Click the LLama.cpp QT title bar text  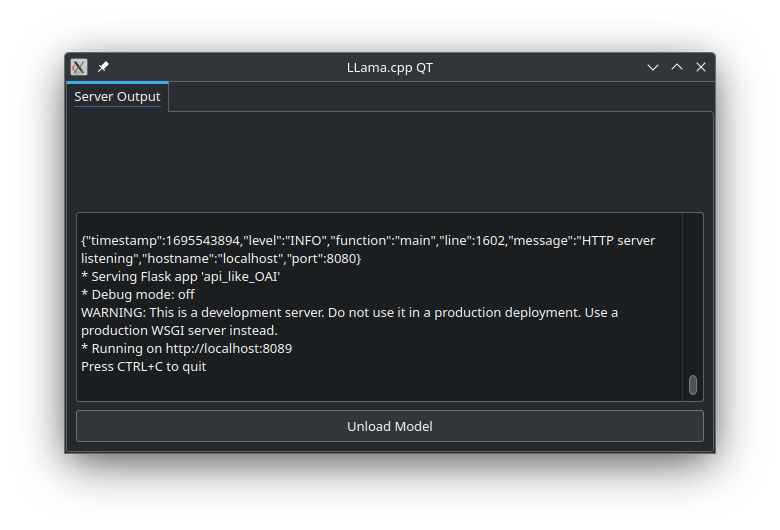(390, 67)
